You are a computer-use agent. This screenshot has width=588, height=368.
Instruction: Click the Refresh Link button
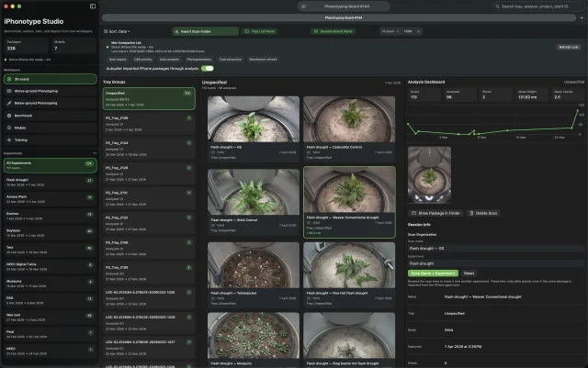click(569, 47)
